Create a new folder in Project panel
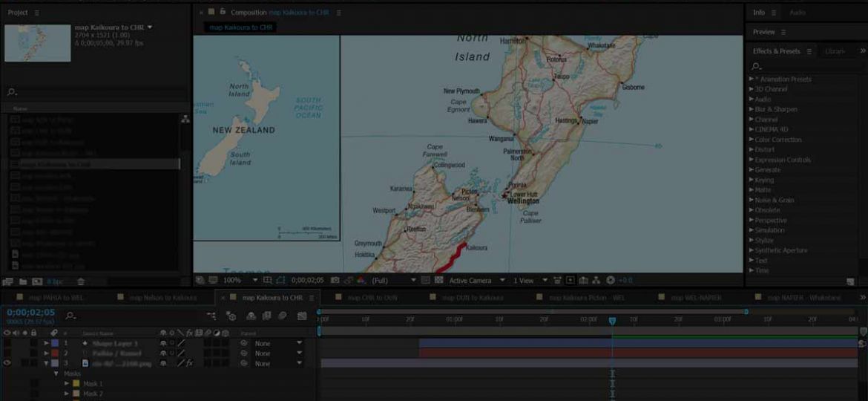 [22, 282]
